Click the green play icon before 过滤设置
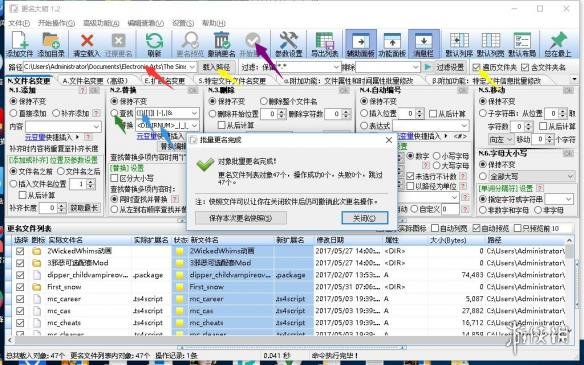 (428, 67)
